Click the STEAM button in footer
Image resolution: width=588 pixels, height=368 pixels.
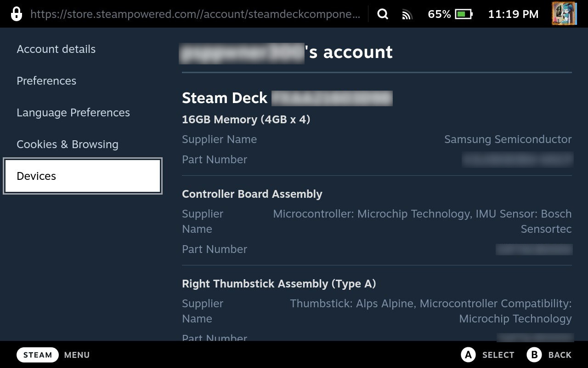point(38,355)
